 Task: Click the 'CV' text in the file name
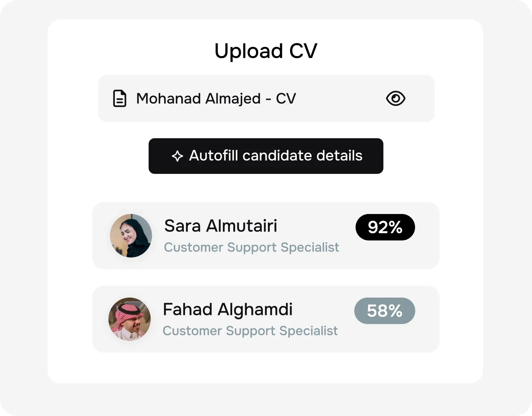pyautogui.click(x=286, y=98)
